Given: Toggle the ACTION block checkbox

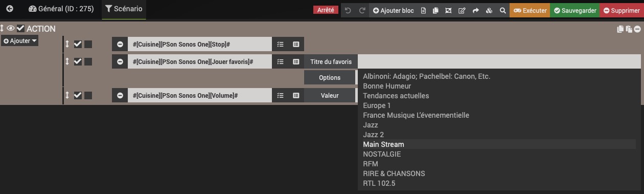Looking at the screenshot, I should tap(20, 29).
